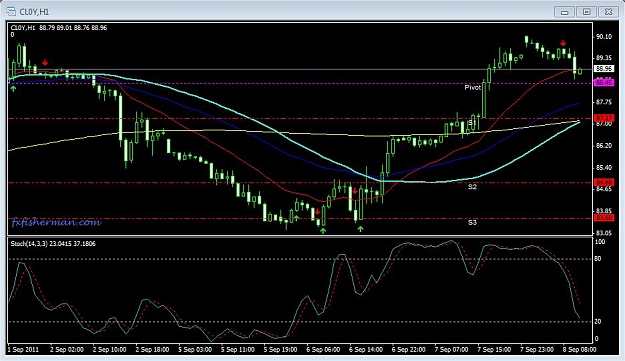The image size is (625, 361).
Task: Click the red S2 price tag 84.88
Action: pos(604,182)
